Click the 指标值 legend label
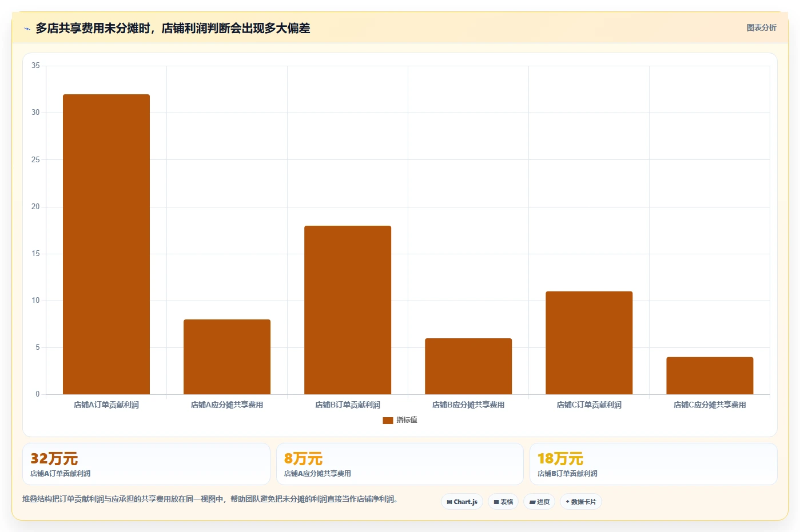Screen dimensions: 800x532 (407, 420)
